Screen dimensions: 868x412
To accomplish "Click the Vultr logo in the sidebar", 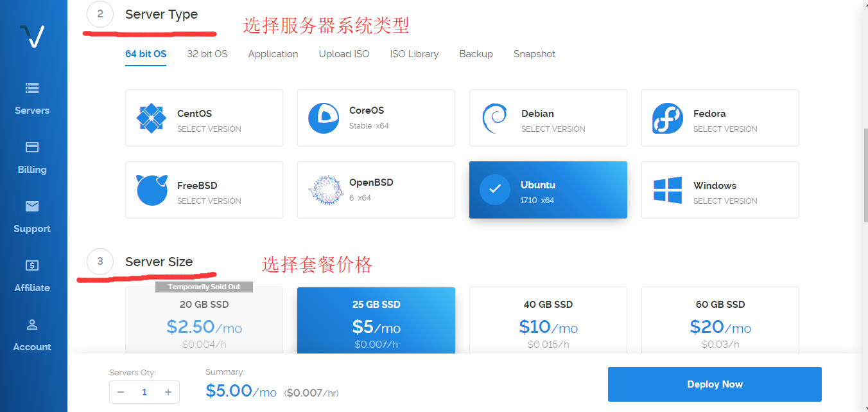I will click(32, 36).
